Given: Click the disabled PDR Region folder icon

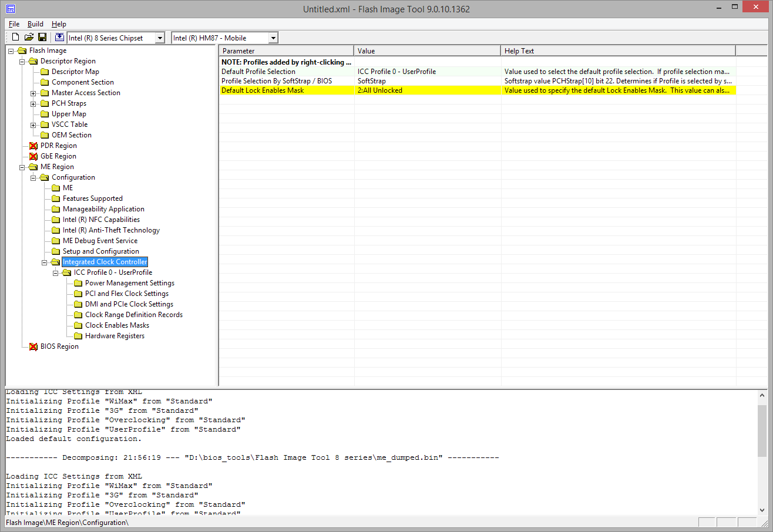Looking at the screenshot, I should pyautogui.click(x=33, y=146).
